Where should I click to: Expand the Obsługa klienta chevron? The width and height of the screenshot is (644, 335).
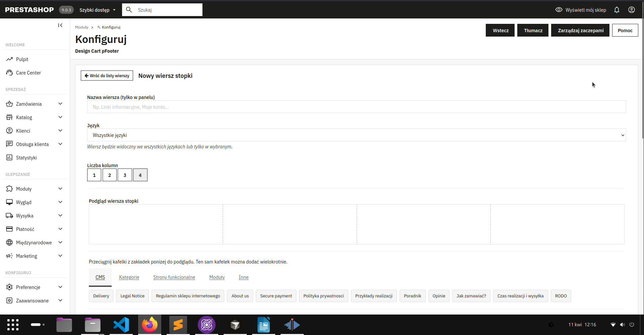pyautogui.click(x=60, y=144)
